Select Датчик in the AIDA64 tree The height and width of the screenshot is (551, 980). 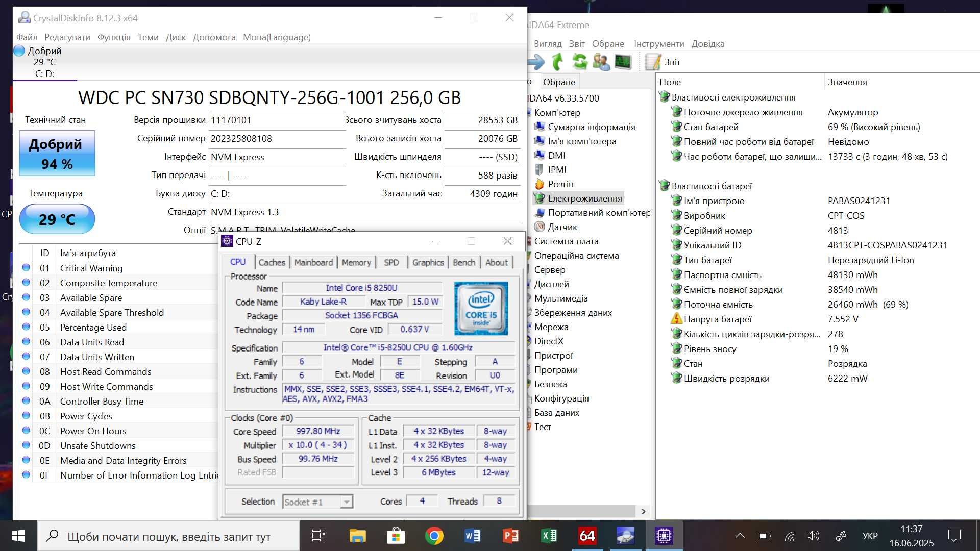562,227
